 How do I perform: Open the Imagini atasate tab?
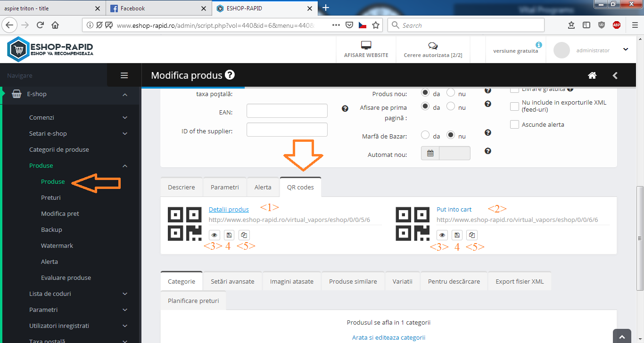[292, 281]
